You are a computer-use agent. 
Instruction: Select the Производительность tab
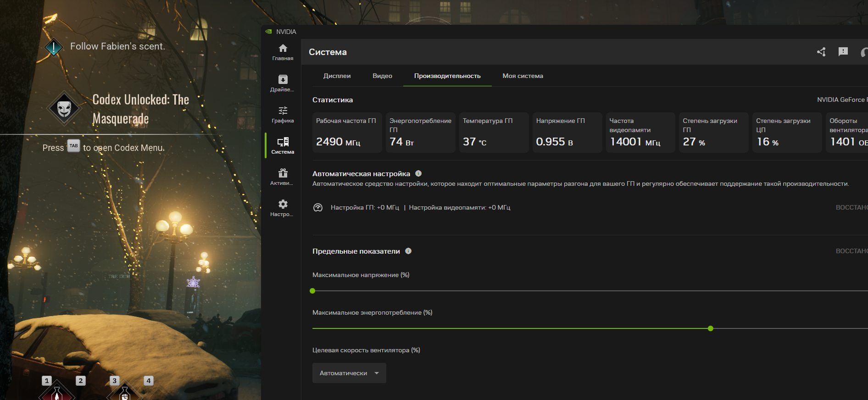[447, 76]
